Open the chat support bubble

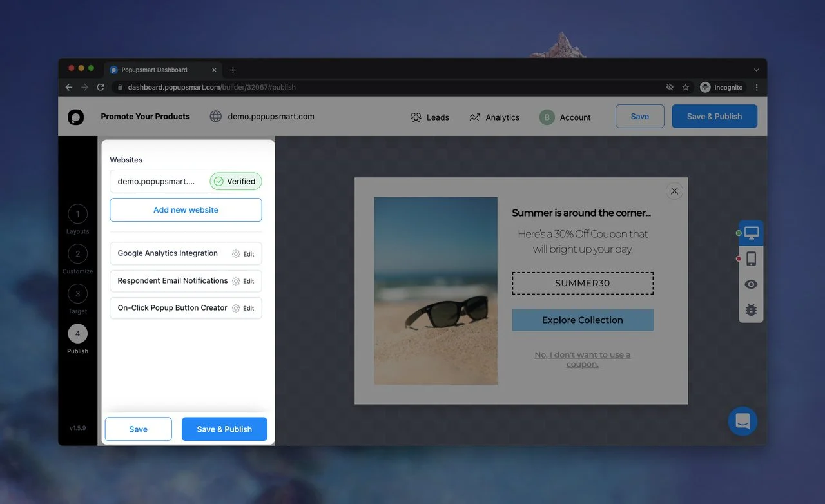(x=742, y=421)
